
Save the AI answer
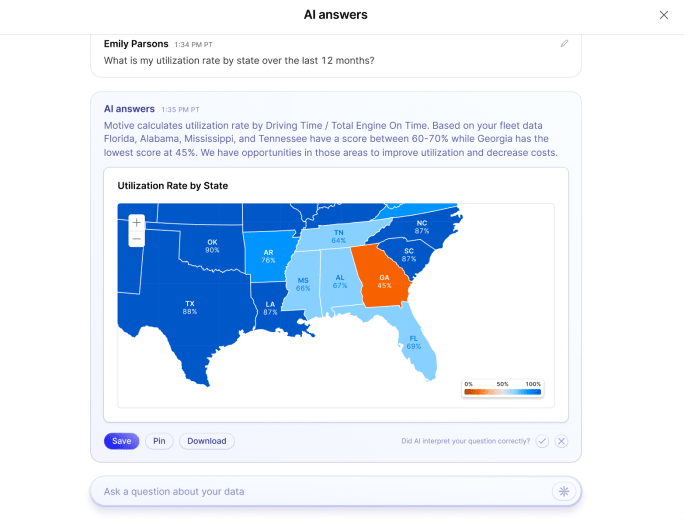point(121,441)
